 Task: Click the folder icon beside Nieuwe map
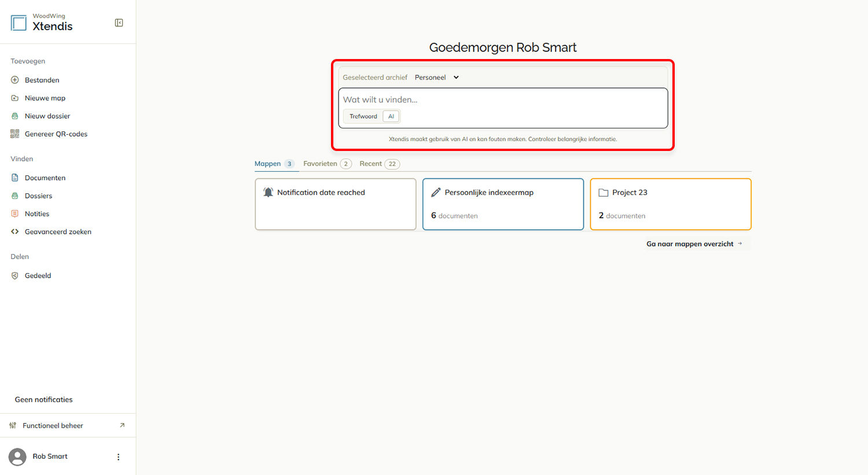coord(15,98)
